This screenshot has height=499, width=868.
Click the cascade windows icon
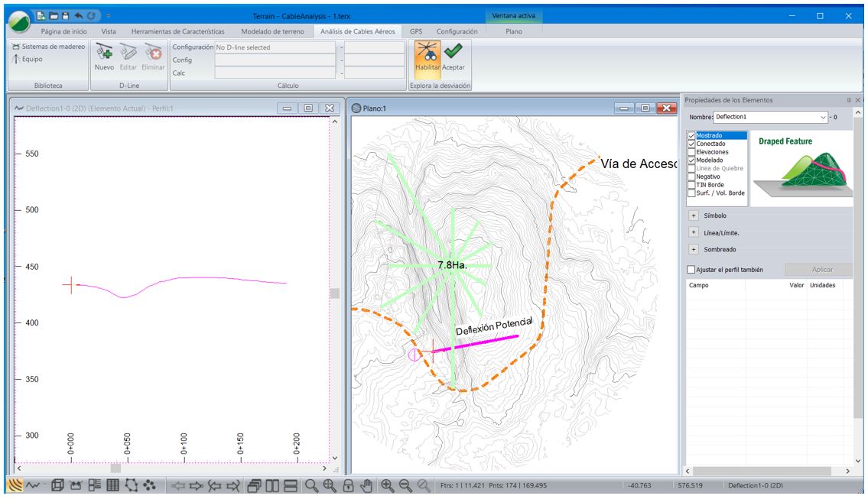255,485
